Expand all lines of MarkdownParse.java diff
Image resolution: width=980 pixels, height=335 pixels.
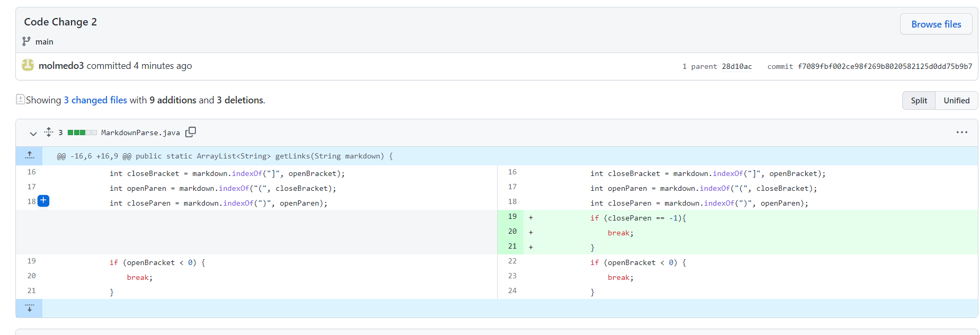tap(49, 132)
